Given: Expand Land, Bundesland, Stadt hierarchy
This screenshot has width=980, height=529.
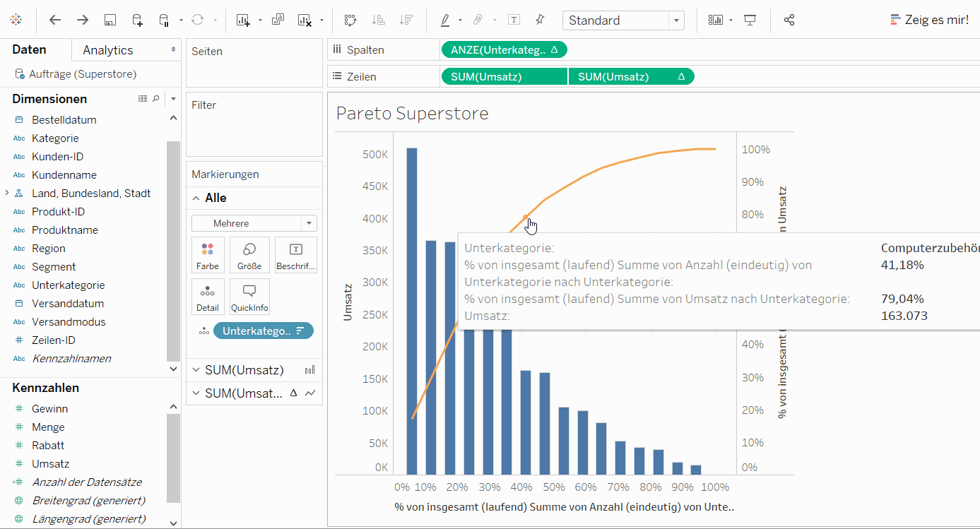Looking at the screenshot, I should point(6,193).
